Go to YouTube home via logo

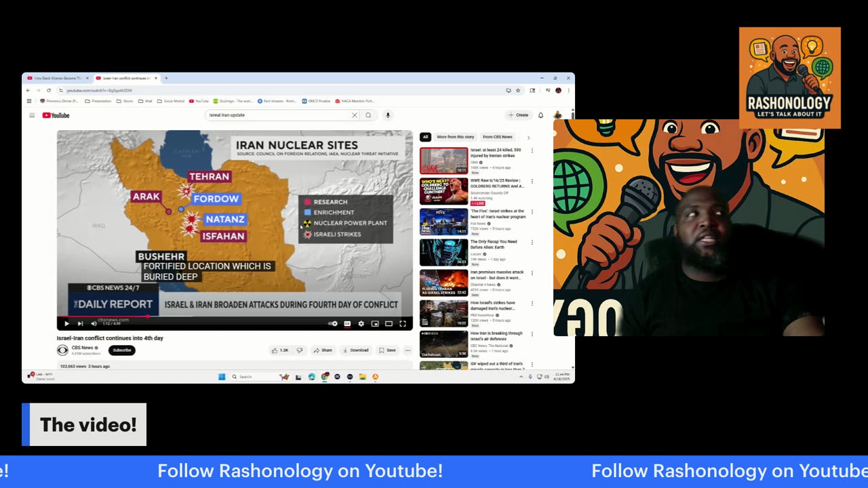click(x=56, y=115)
